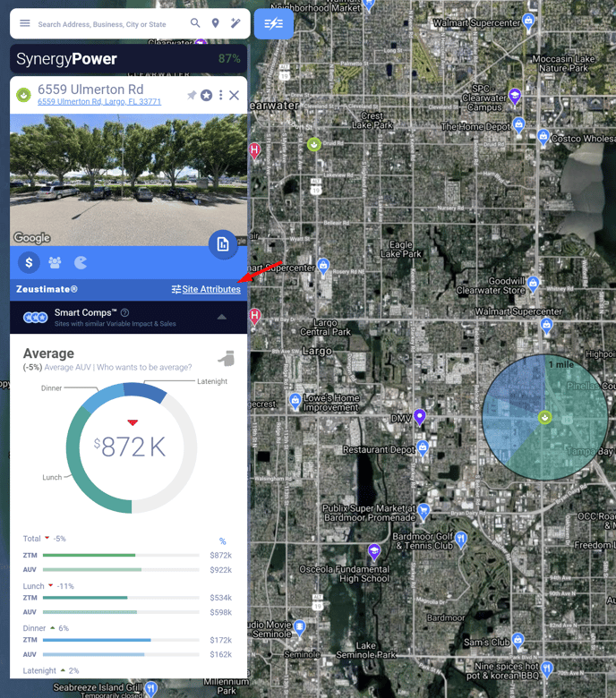Click the Goodwill Clearwater Store marker
616x698 pixels.
[533, 284]
